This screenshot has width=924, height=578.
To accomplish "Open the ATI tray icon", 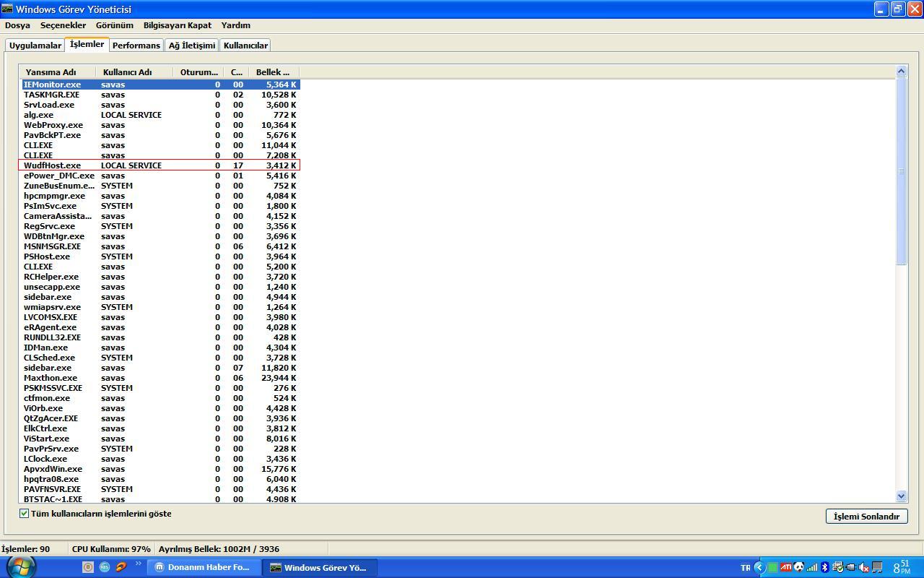I will (x=786, y=567).
